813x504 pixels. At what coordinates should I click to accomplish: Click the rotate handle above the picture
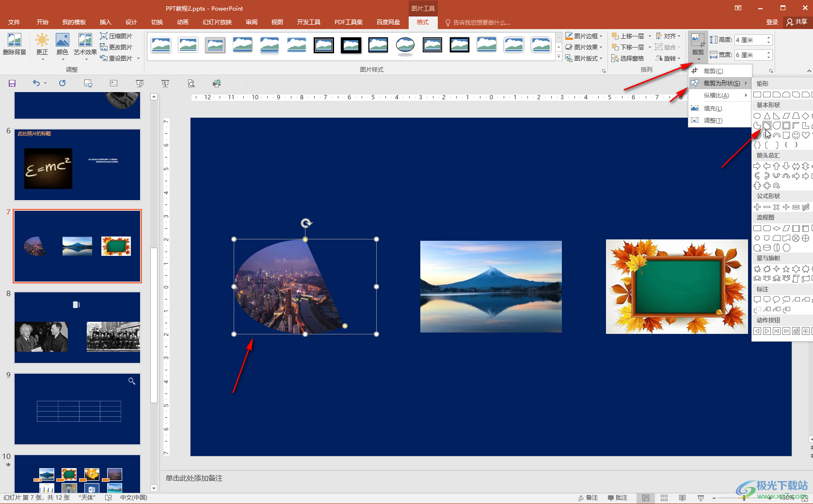306,223
